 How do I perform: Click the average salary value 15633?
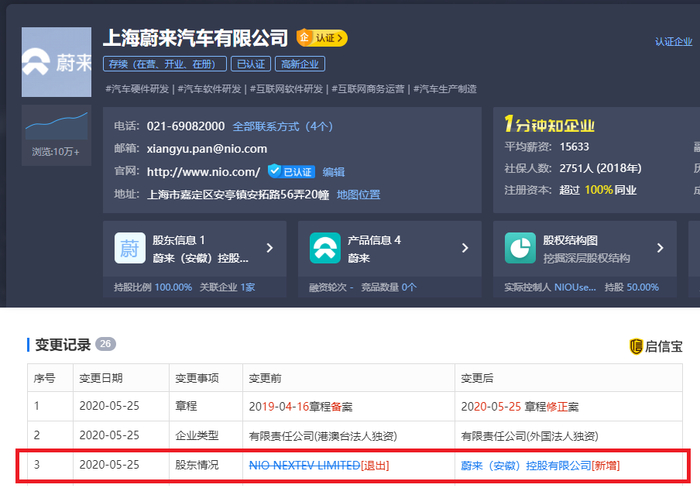click(574, 147)
